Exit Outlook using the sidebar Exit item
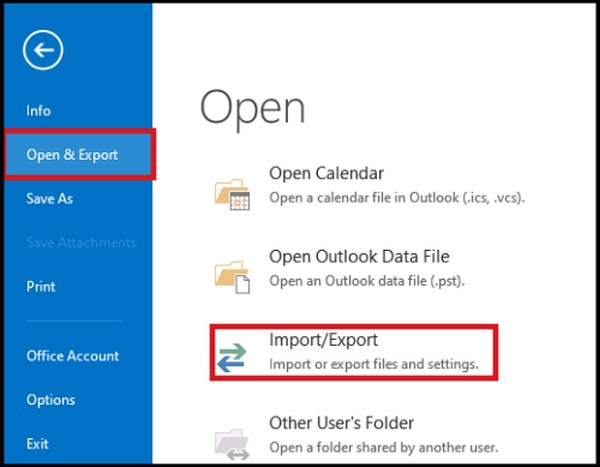The height and width of the screenshot is (467, 600). [x=38, y=444]
